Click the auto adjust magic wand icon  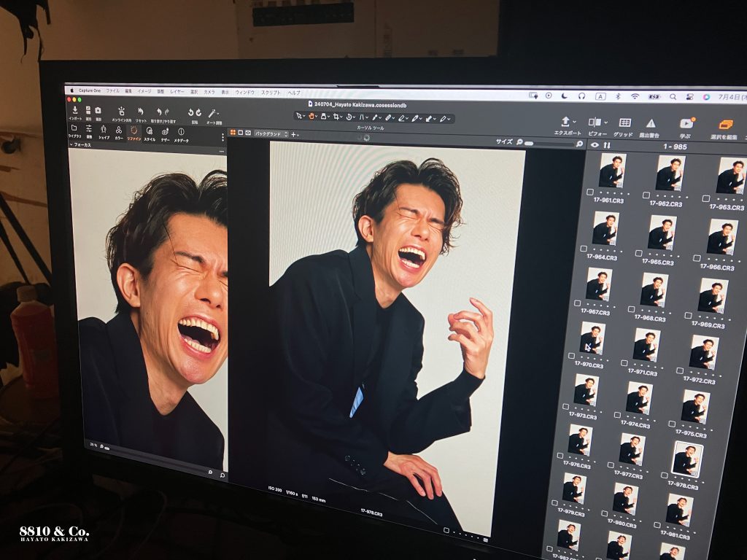[212, 113]
